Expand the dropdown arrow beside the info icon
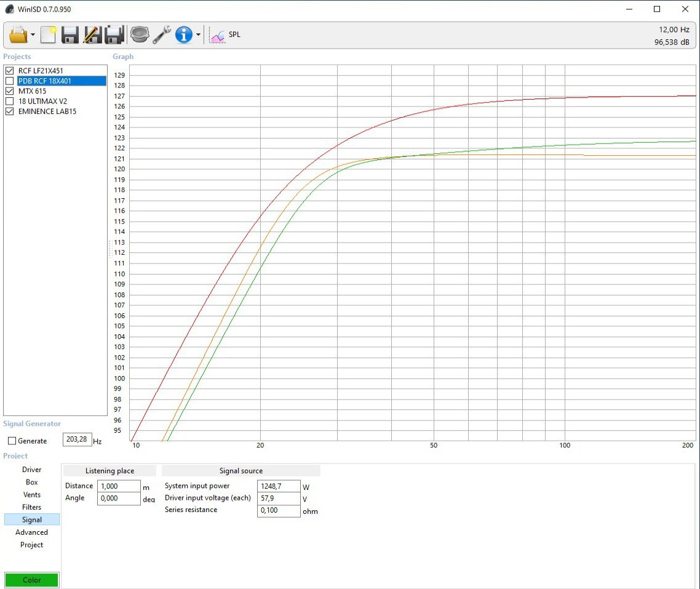This screenshot has height=589, width=700. [x=198, y=35]
